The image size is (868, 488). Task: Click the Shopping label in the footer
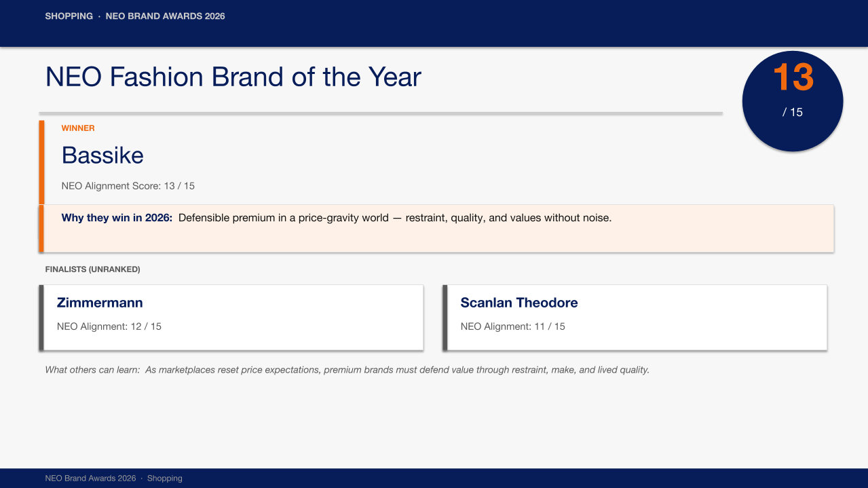pos(165,478)
